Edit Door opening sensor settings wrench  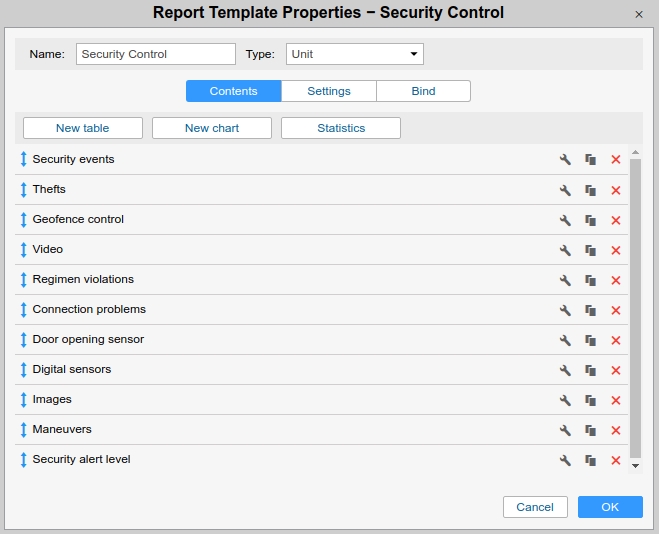(565, 340)
